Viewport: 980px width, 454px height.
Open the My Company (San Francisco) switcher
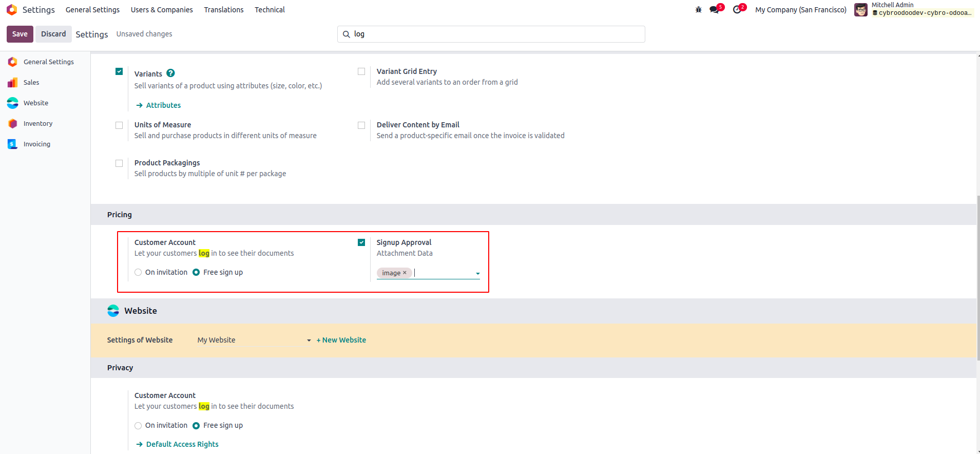800,10
